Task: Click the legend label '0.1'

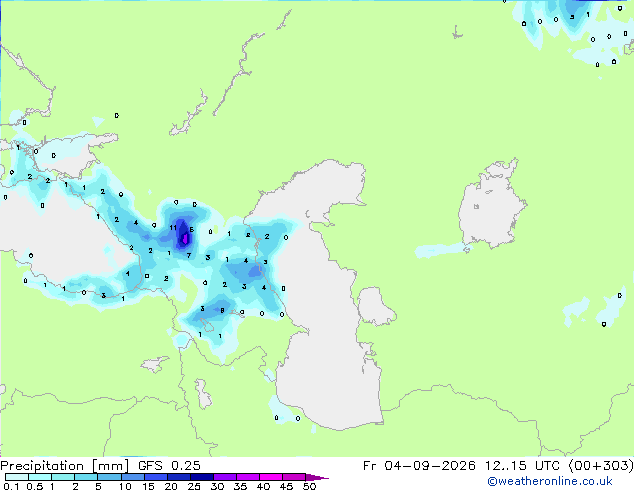Action: [x=11, y=486]
